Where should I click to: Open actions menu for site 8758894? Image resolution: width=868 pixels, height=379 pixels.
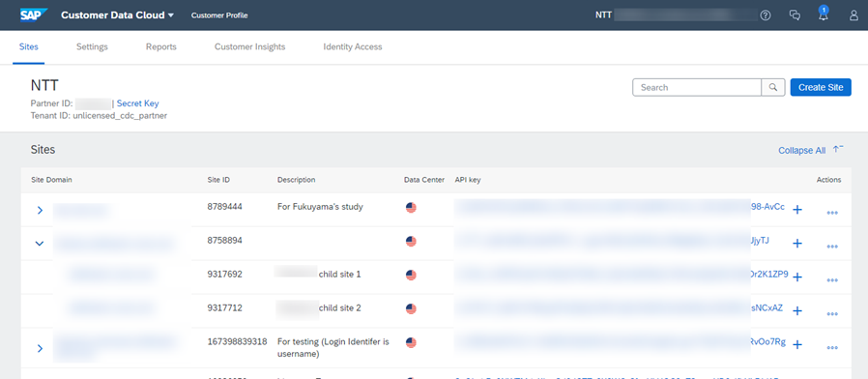coord(832,246)
